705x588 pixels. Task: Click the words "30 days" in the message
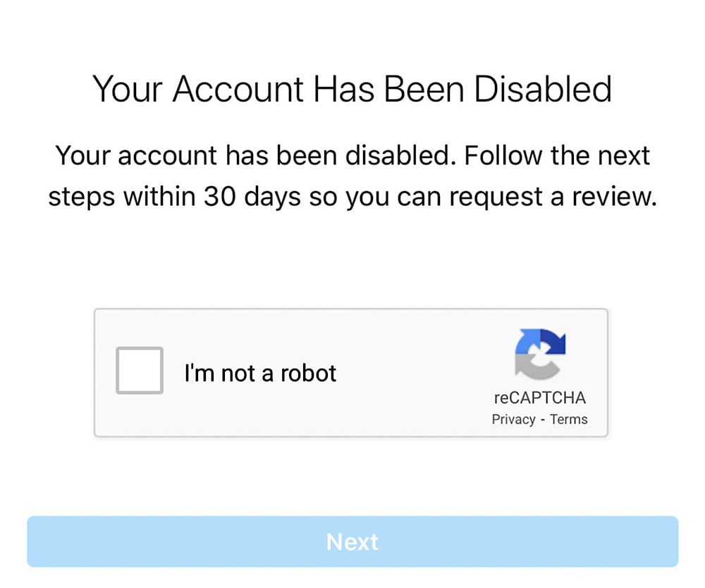[x=252, y=197]
